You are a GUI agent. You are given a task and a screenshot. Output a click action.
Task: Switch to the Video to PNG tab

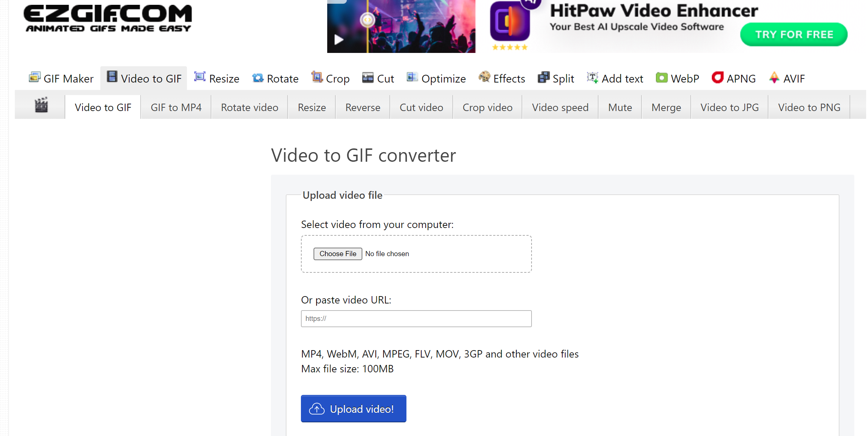809,107
